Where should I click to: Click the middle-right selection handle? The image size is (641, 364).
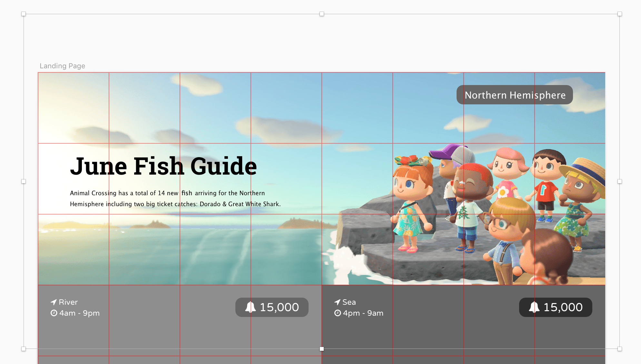tap(619, 181)
